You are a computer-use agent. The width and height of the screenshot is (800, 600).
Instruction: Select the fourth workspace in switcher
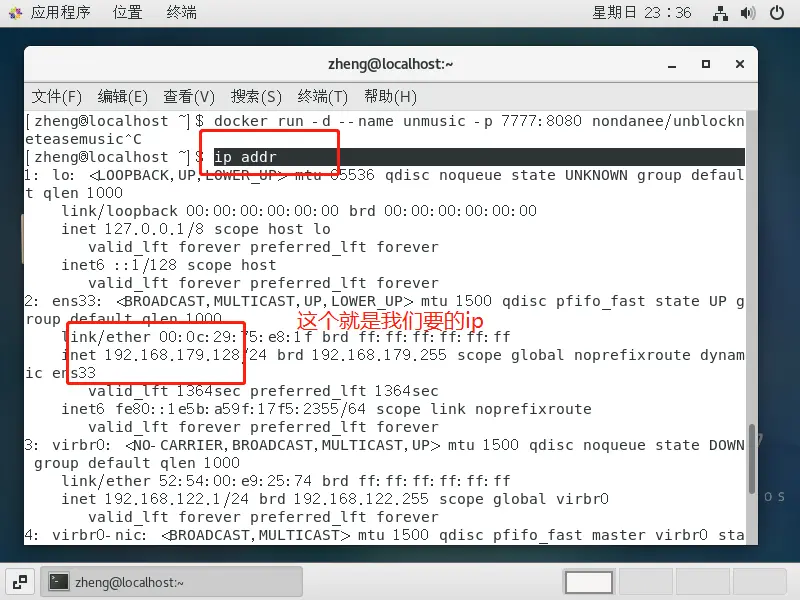click(x=760, y=582)
